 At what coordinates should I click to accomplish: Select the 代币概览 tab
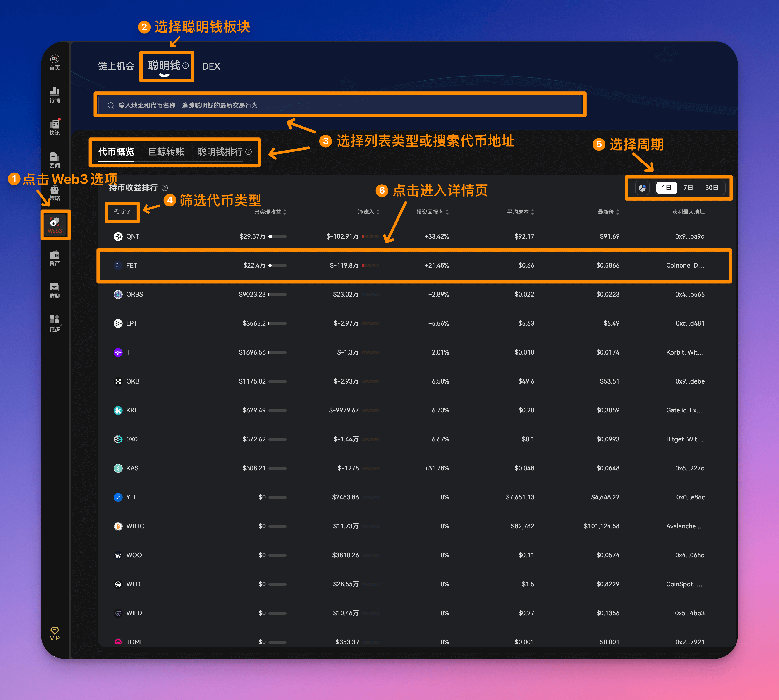[116, 151]
